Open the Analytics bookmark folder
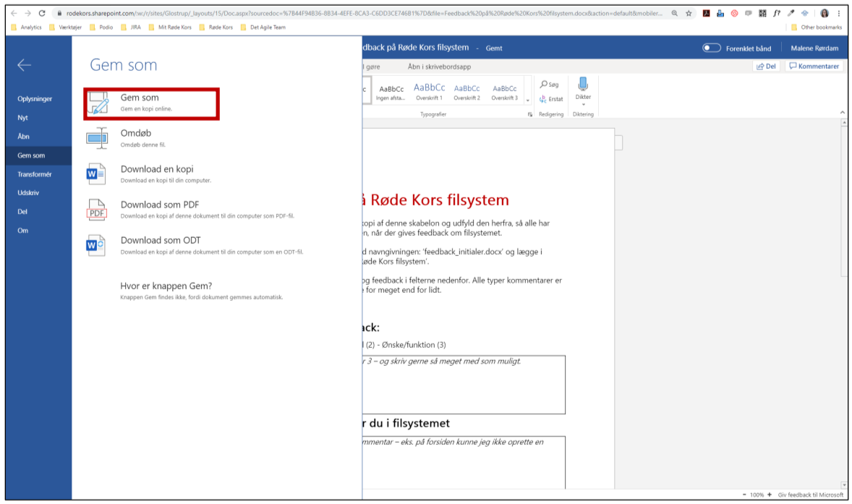Viewport: 852px width, 504px height. 26,27
